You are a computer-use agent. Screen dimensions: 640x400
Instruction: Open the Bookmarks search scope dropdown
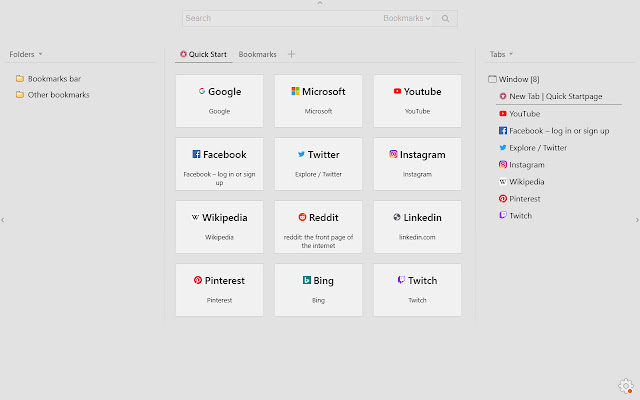tap(407, 18)
